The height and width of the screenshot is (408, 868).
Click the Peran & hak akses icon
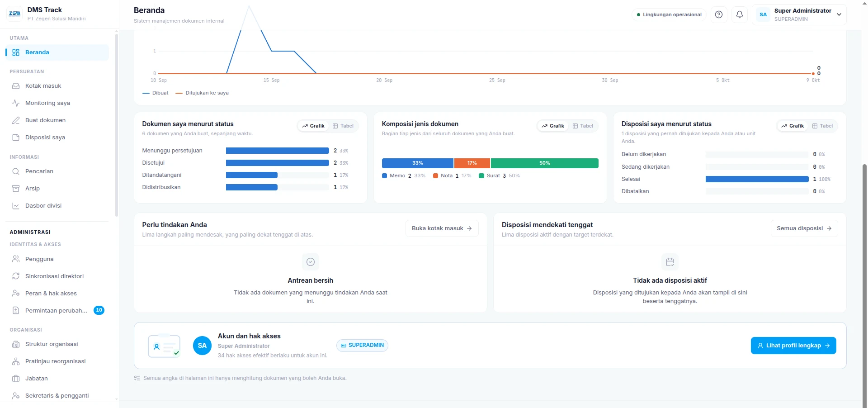(x=16, y=294)
